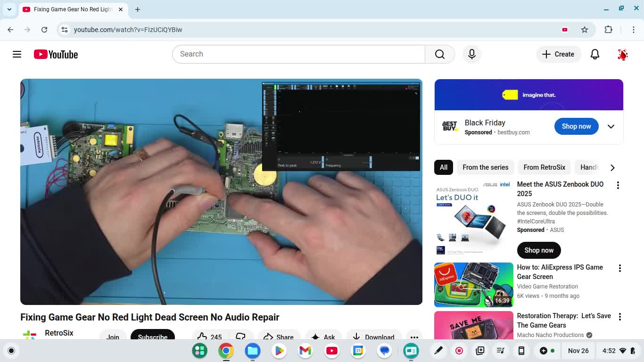Open AliExpress IPS Game Gear video thumbnail
This screenshot has width=644, height=362.
pyautogui.click(x=473, y=285)
